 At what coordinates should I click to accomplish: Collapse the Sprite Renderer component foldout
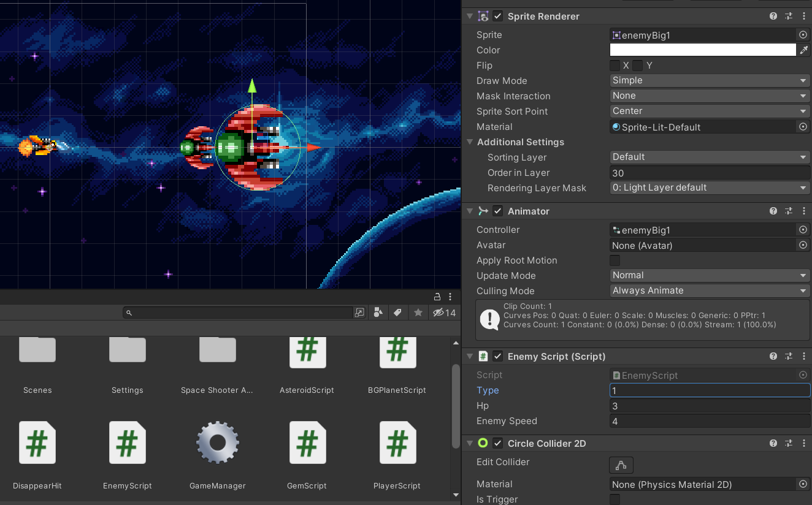tap(470, 17)
